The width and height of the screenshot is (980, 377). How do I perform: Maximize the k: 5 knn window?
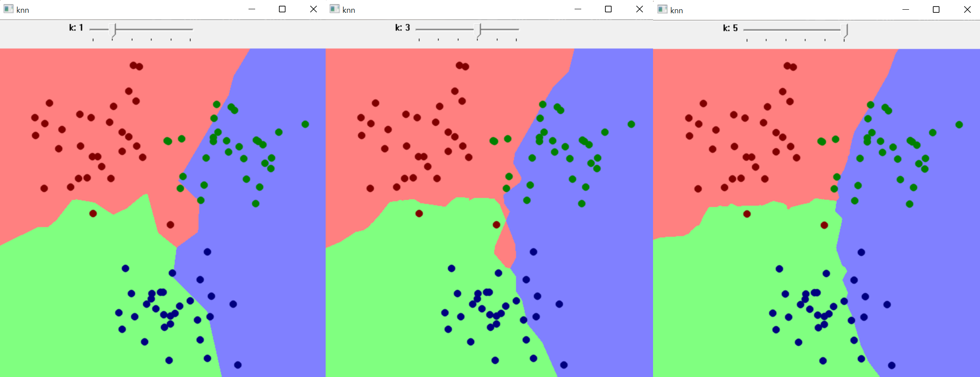(x=936, y=10)
